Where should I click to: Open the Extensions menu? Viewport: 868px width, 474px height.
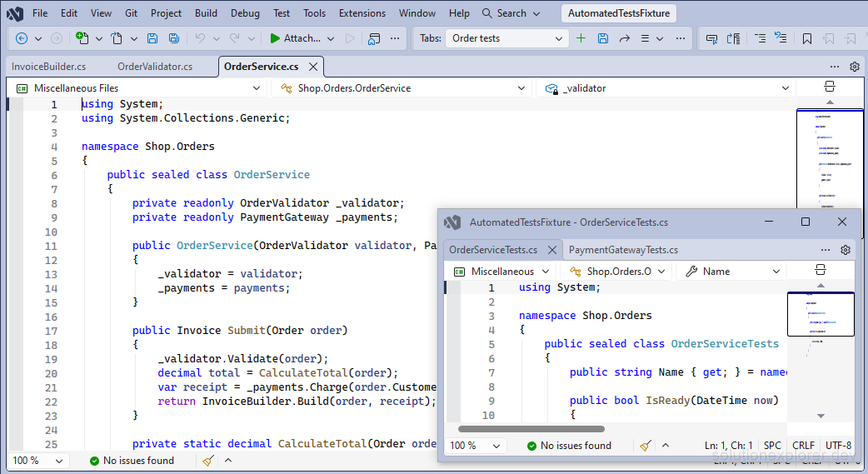click(x=362, y=13)
